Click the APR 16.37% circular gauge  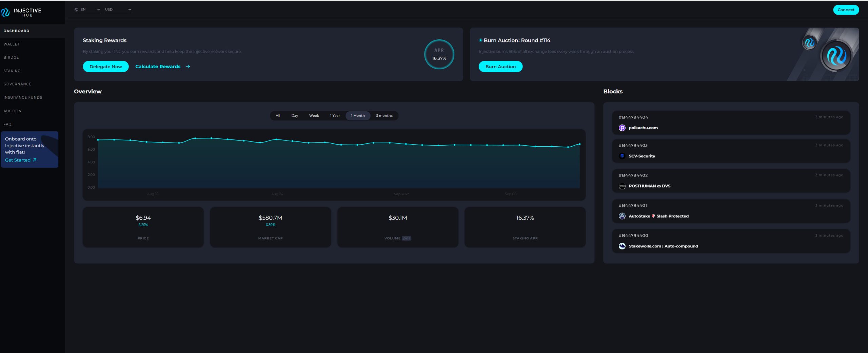click(x=439, y=54)
